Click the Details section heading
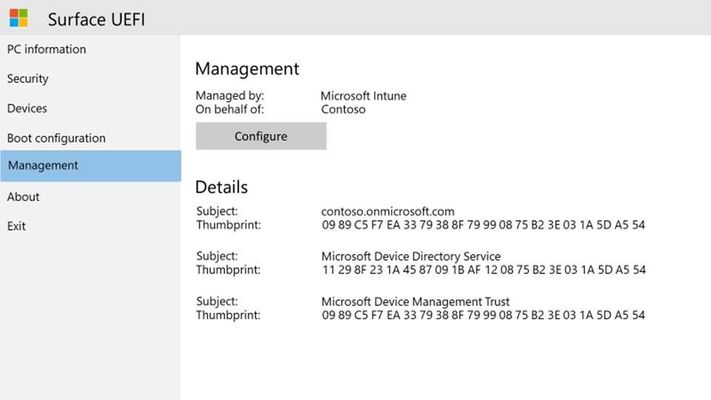 pos(221,187)
